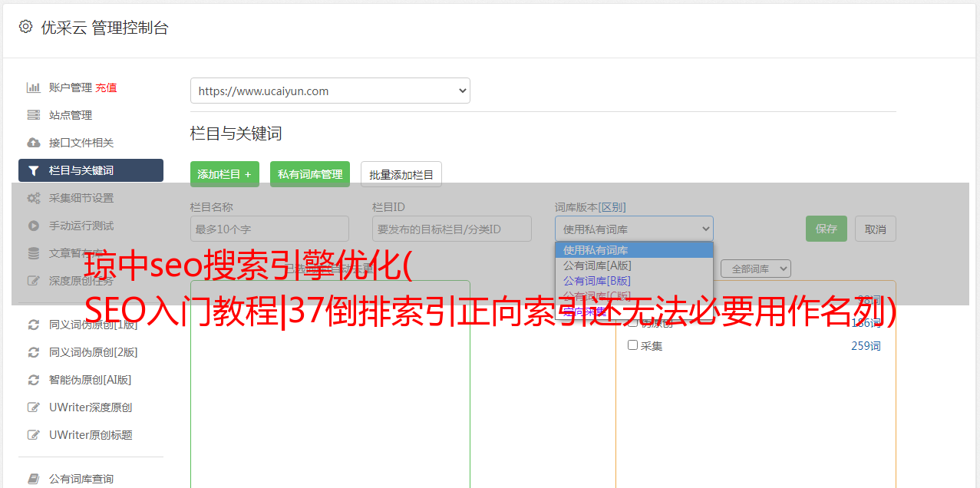Click the funnel icon for 栏目与关键词
The height and width of the screenshot is (488, 980).
coord(33,170)
